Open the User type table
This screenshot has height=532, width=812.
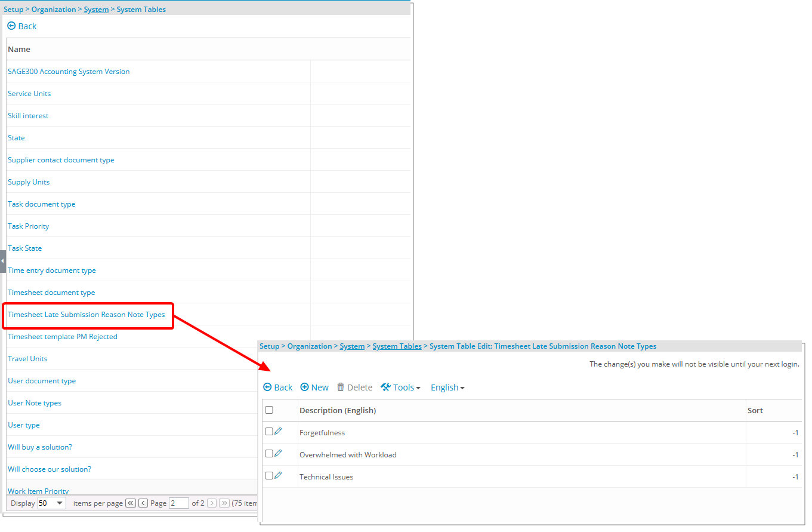click(24, 425)
